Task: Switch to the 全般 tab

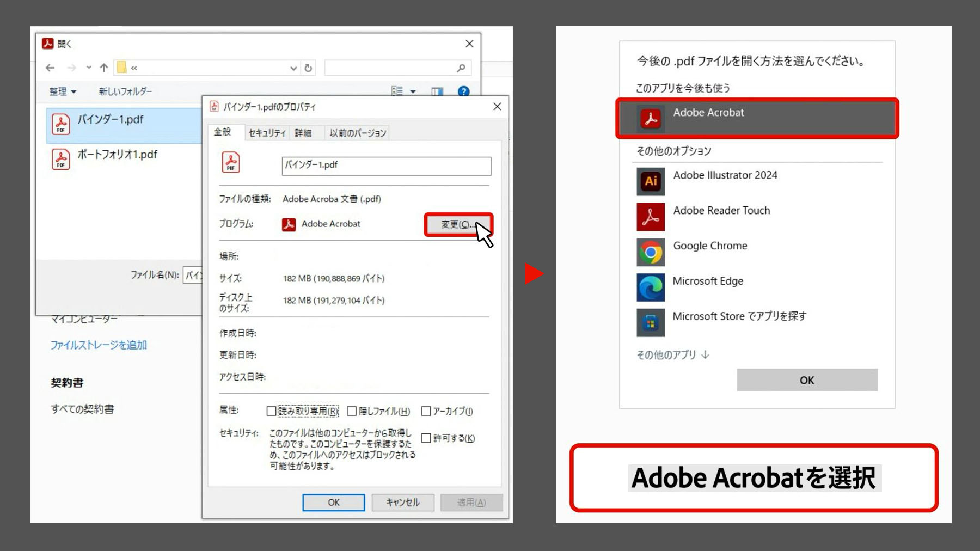Action: pos(222,132)
